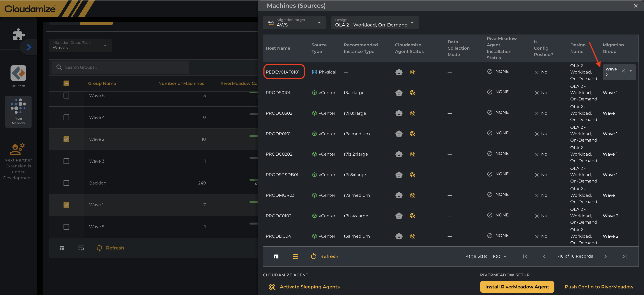Click sleeping agent cursor icon for PRODC0302
This screenshot has height=295, width=644.
pos(412,113)
